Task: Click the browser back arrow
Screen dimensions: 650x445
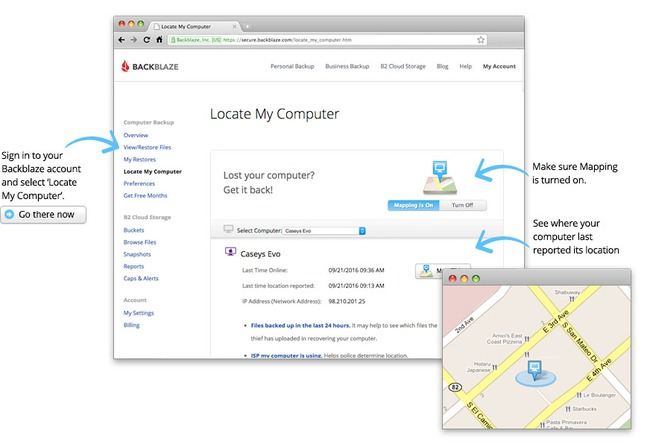Action: (121, 40)
